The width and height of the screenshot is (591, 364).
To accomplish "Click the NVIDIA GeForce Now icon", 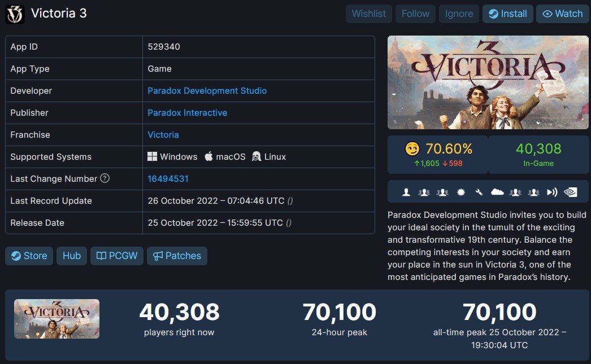I will (x=571, y=192).
